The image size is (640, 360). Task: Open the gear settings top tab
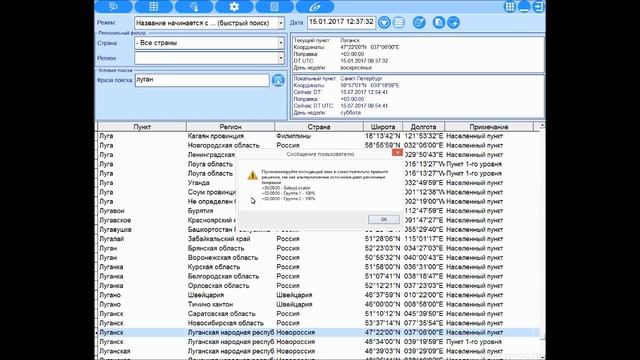[234, 6]
